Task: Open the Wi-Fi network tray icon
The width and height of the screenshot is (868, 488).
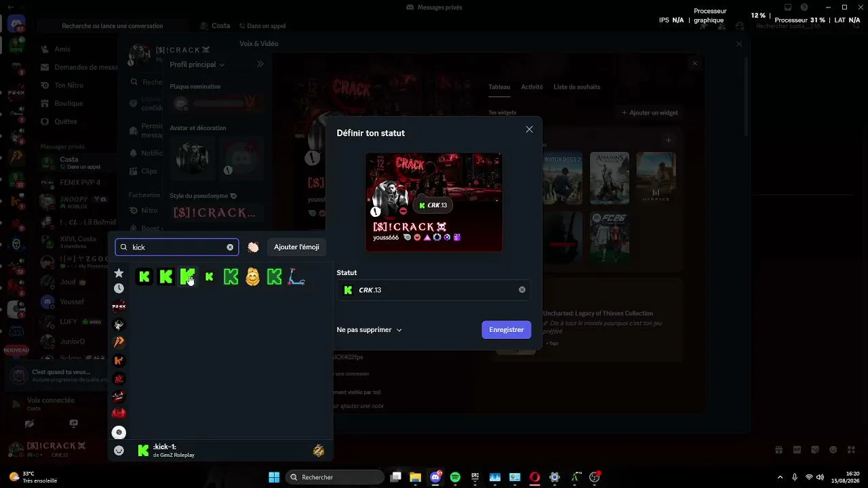Action: click(808, 477)
